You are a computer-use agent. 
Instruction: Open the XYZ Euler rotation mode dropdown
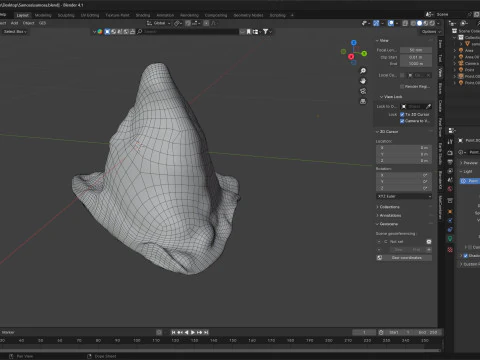(404, 196)
